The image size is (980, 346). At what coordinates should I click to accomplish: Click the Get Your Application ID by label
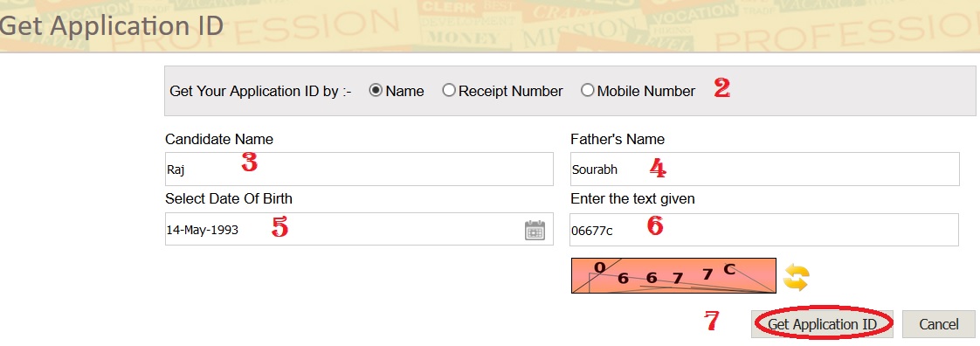click(x=260, y=92)
